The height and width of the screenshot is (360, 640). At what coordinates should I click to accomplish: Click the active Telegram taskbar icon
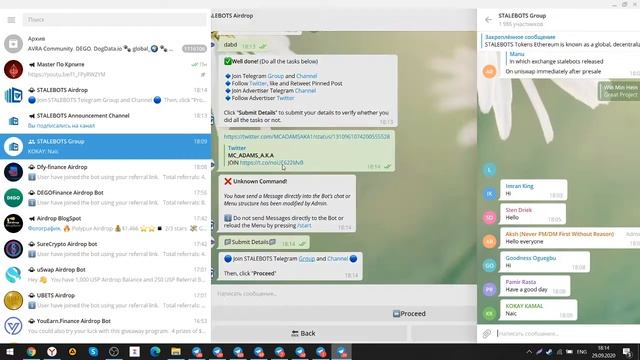(x=341, y=351)
